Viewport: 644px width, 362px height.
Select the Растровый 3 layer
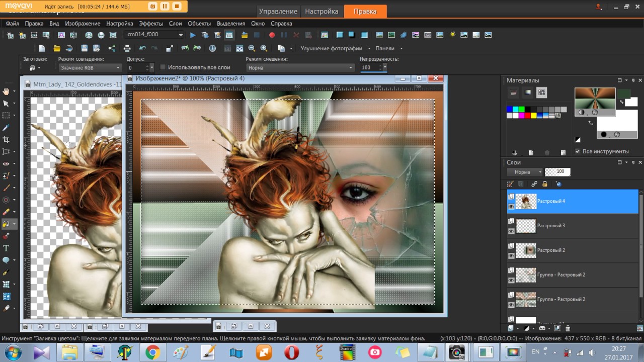click(573, 226)
